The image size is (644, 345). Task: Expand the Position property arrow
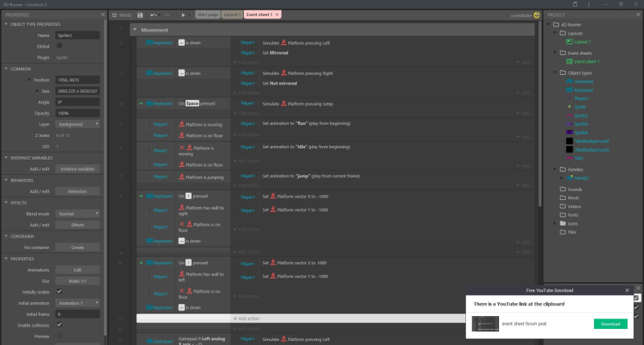coord(29,80)
